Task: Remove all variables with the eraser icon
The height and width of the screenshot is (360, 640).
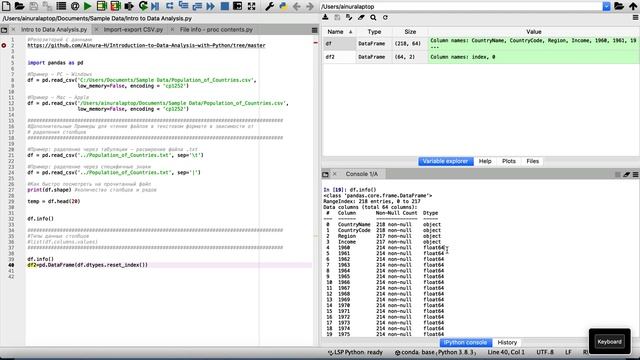Action: coord(361,18)
